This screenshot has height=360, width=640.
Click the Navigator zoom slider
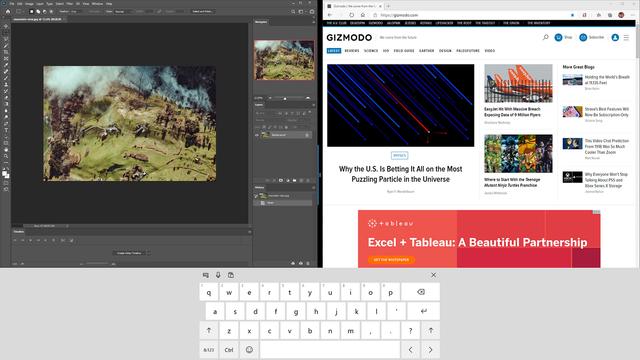289,98
